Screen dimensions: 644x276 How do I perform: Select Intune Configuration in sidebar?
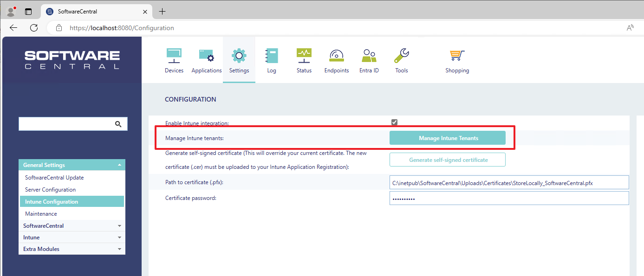point(72,202)
